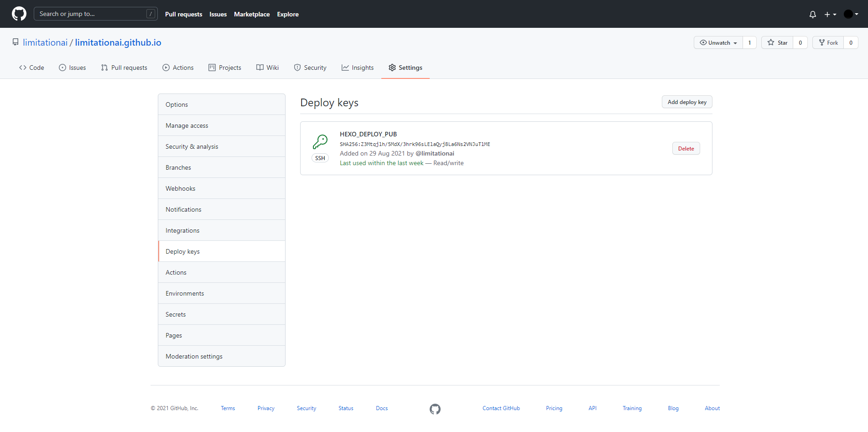The width and height of the screenshot is (868, 432).
Task: Fork the repository
Action: click(x=828, y=42)
